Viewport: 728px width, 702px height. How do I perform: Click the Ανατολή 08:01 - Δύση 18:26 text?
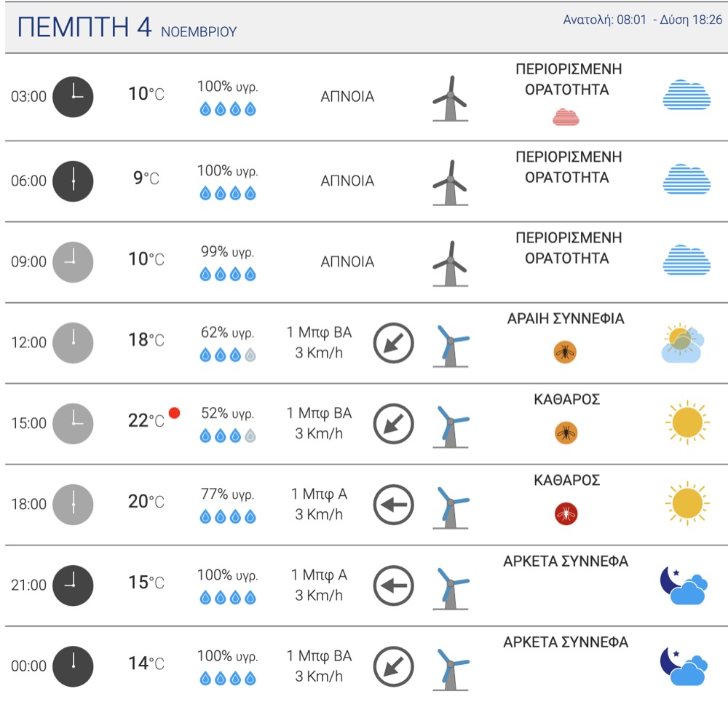(x=643, y=20)
